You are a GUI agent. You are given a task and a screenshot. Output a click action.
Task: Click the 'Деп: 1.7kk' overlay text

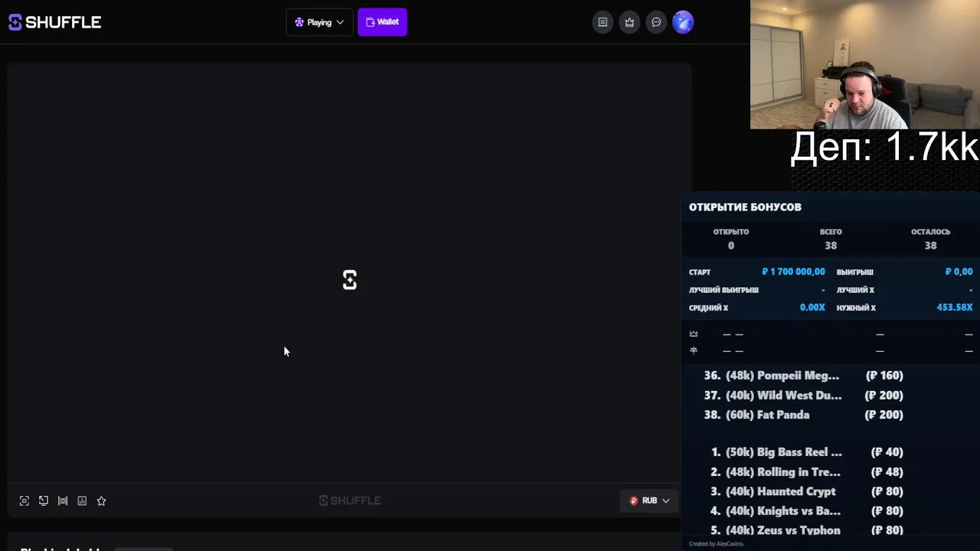point(884,147)
